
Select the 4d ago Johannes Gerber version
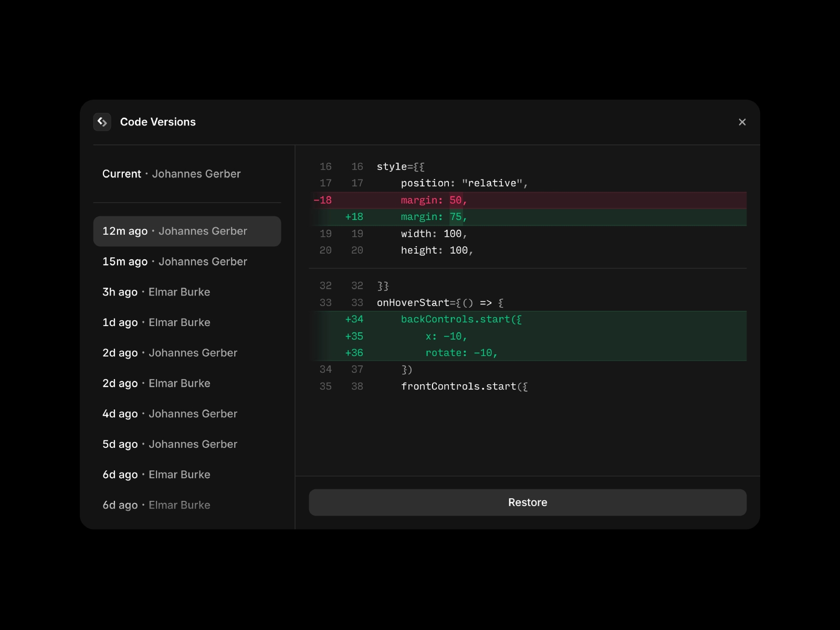tap(187, 414)
